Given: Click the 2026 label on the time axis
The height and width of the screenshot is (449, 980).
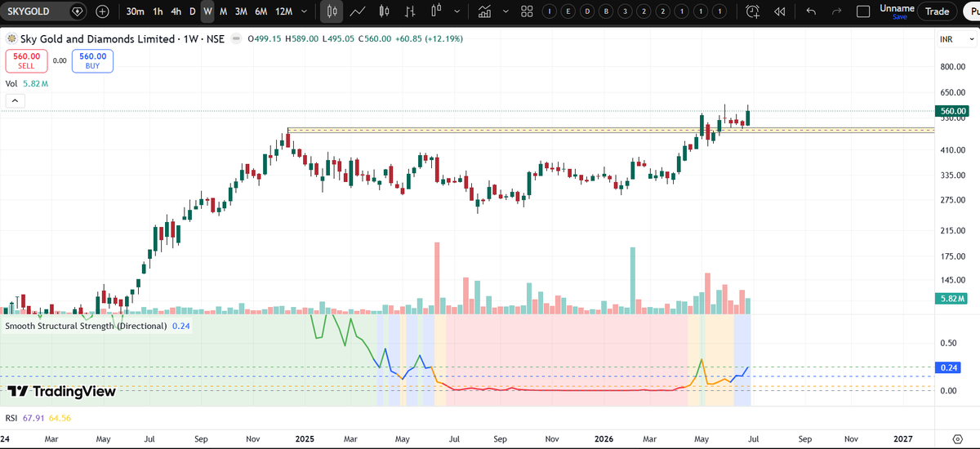Looking at the screenshot, I should [604, 439].
